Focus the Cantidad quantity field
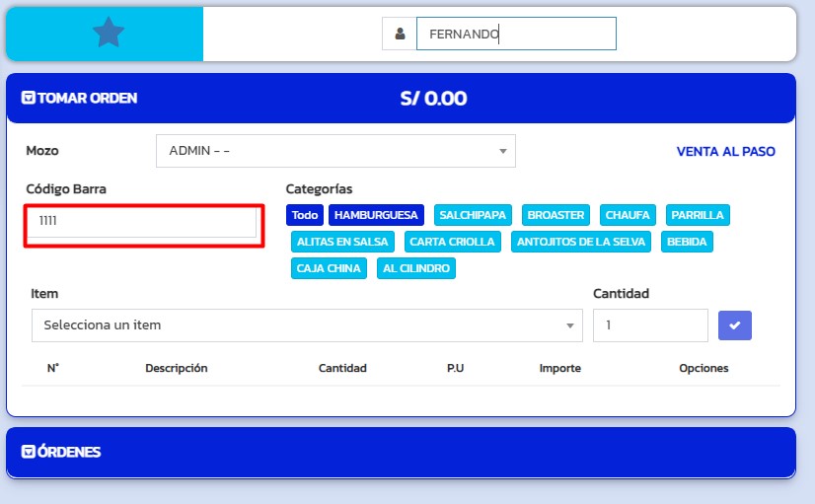This screenshot has height=504, width=815. (649, 325)
